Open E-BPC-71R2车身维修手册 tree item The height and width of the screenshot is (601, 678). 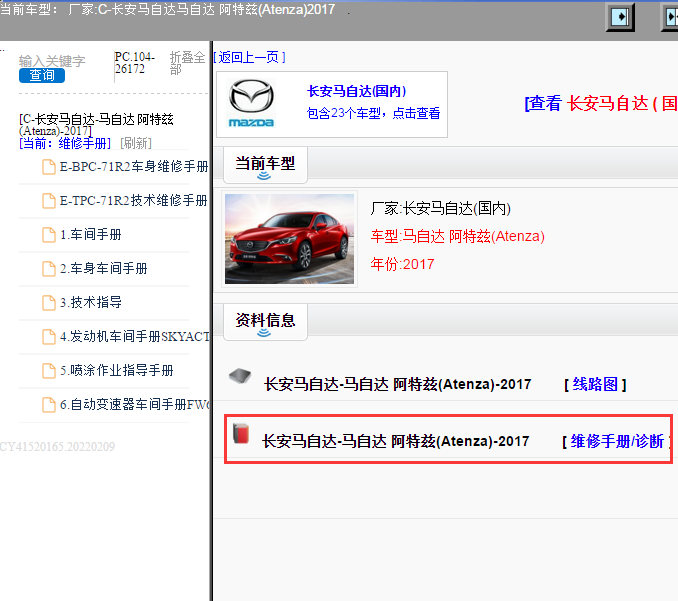pos(134,167)
